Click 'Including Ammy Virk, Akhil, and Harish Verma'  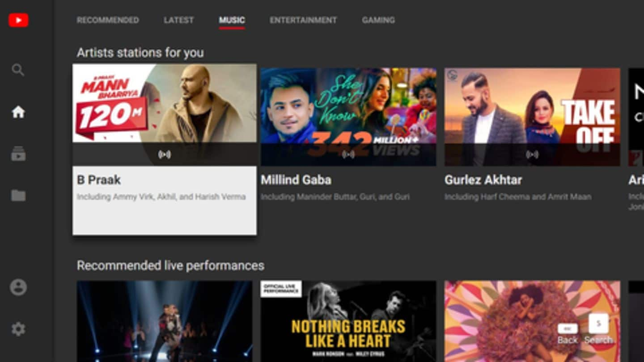161,197
